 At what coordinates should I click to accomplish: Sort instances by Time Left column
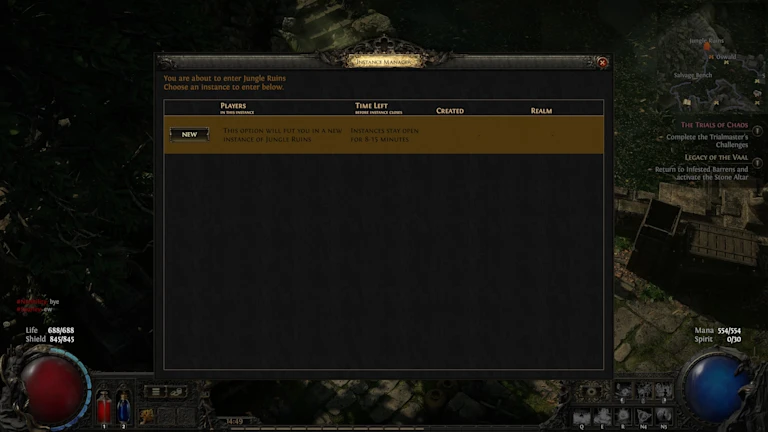point(378,108)
